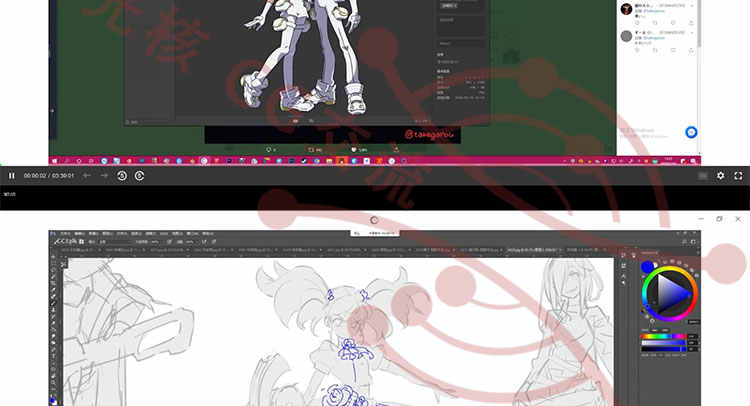750x406 pixels.
Task: Click the white-to-blue saturation slider bar
Action: (x=663, y=343)
